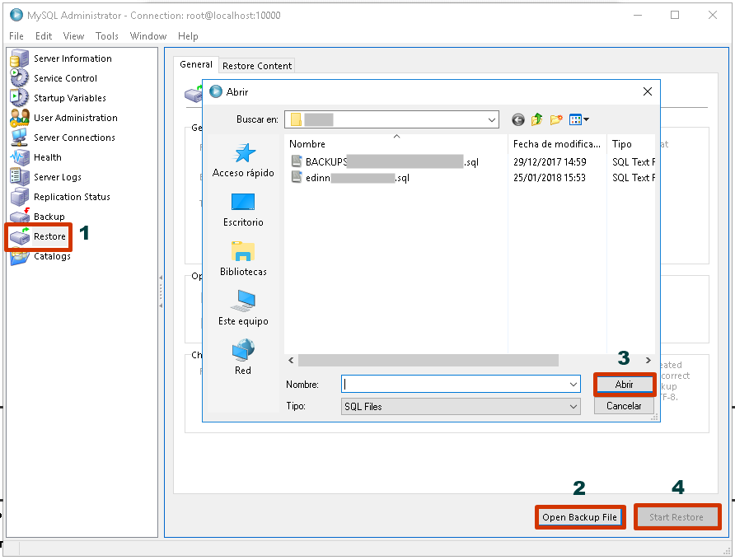Switch to the Restore Content tab
Image resolution: width=735 pixels, height=560 pixels.
tap(257, 66)
